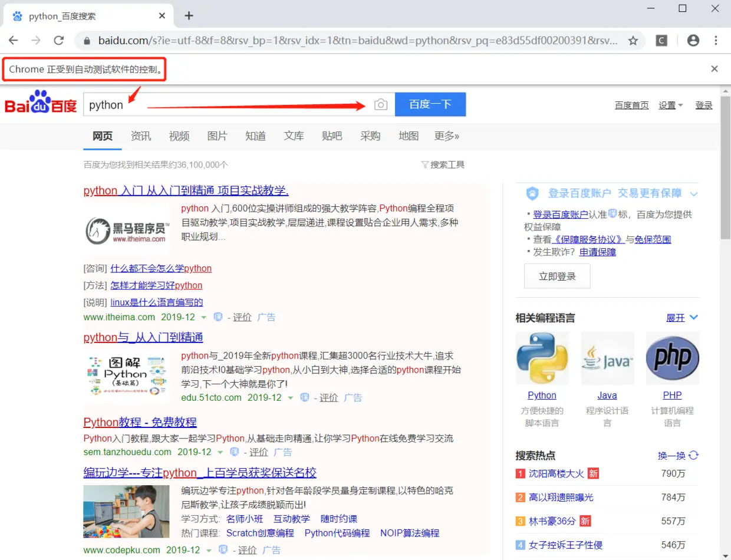The image size is (731, 560).
Task: Open the 文库 tab
Action: tap(294, 136)
